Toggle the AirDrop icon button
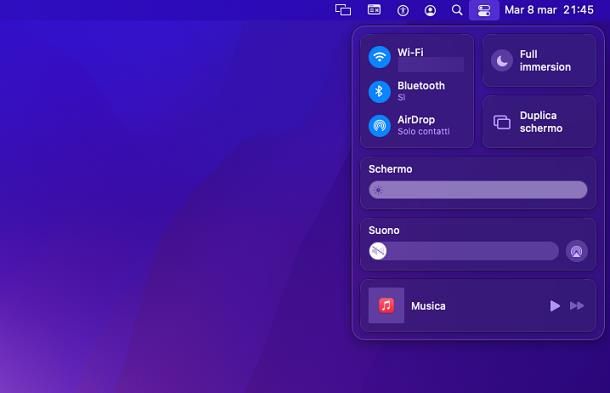Screen dimensions: 610x393 point(379,125)
